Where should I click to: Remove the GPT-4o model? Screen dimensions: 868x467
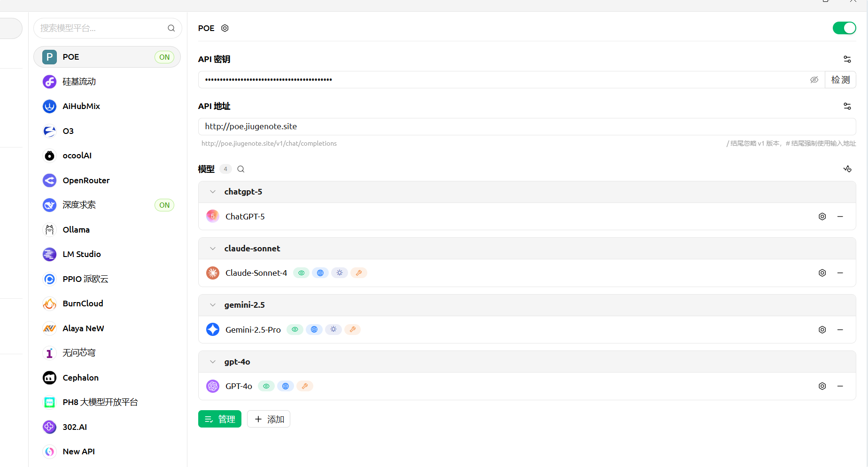(x=840, y=386)
